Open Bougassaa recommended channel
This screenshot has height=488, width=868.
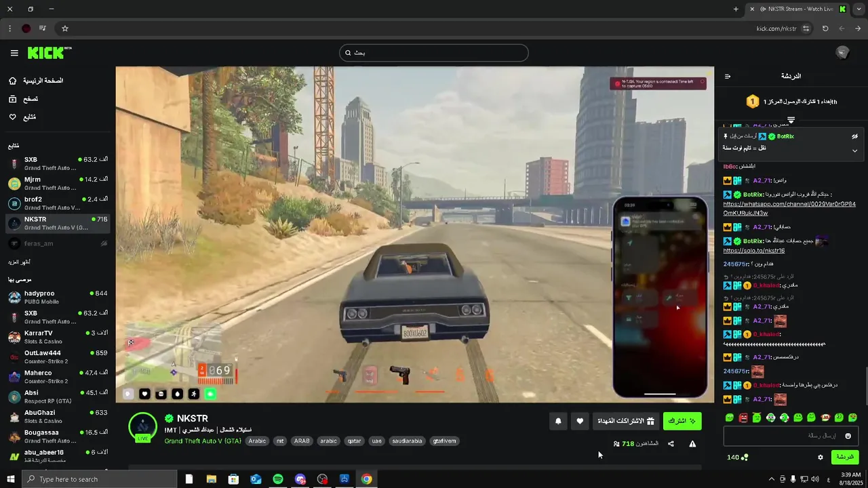pyautogui.click(x=58, y=436)
